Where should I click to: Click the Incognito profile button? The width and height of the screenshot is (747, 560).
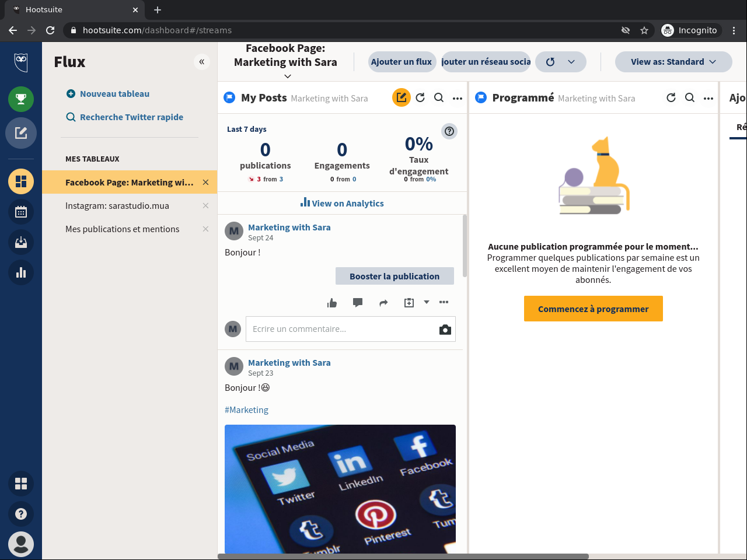pos(690,30)
